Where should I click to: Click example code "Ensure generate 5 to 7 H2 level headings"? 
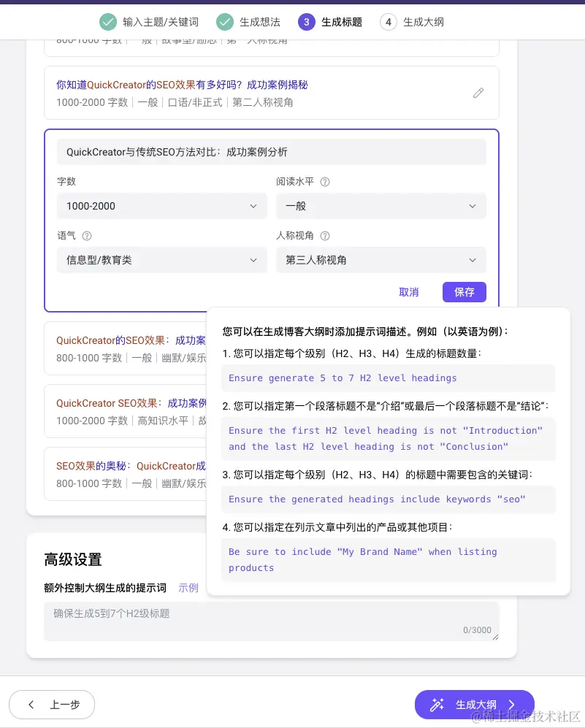coord(388,378)
